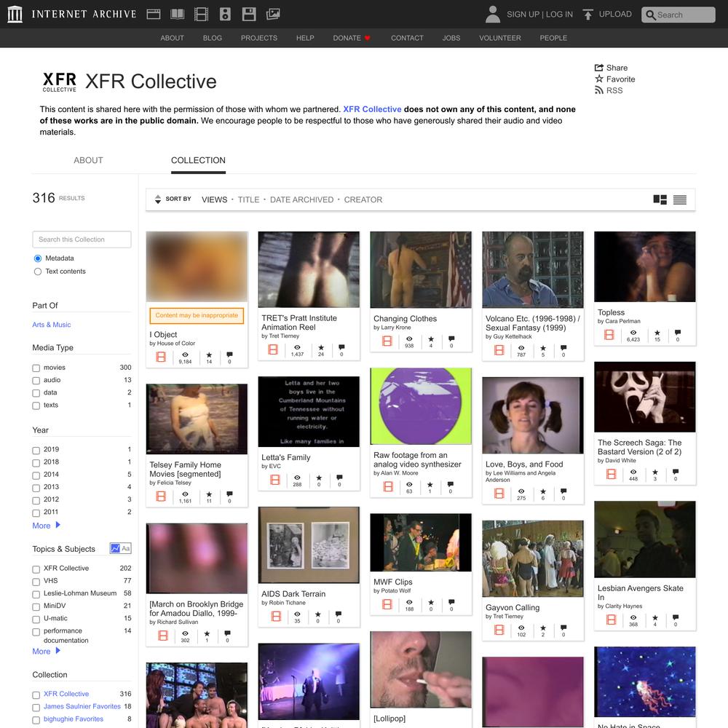
Task: Open the Volcano Etc. video thumbnail
Action: (x=533, y=270)
